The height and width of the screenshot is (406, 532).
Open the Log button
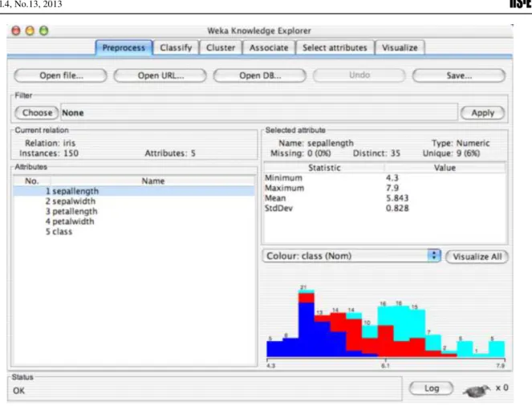point(431,388)
